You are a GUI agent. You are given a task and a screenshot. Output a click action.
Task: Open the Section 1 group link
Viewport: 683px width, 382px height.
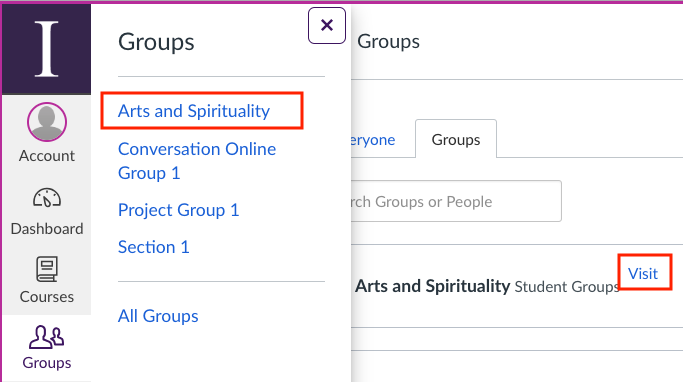154,247
